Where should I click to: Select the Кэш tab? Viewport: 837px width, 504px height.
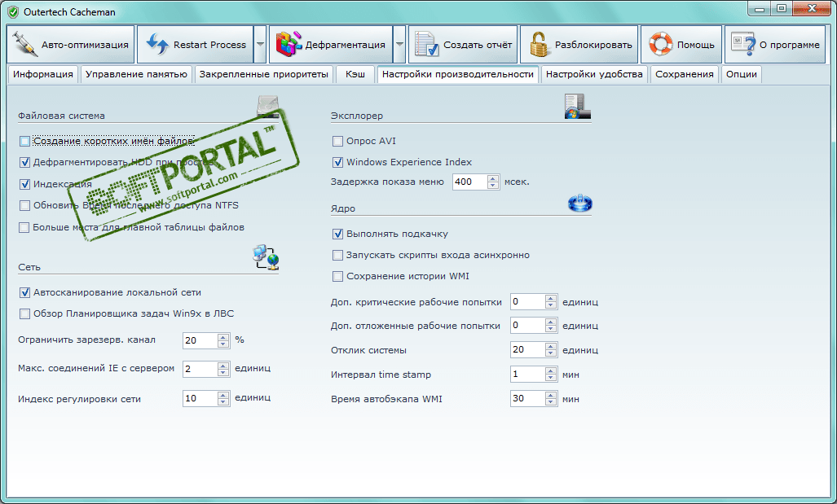coord(355,74)
